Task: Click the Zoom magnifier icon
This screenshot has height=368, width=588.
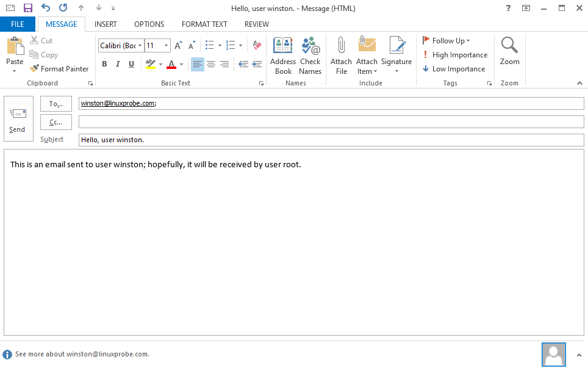Action: (x=509, y=46)
